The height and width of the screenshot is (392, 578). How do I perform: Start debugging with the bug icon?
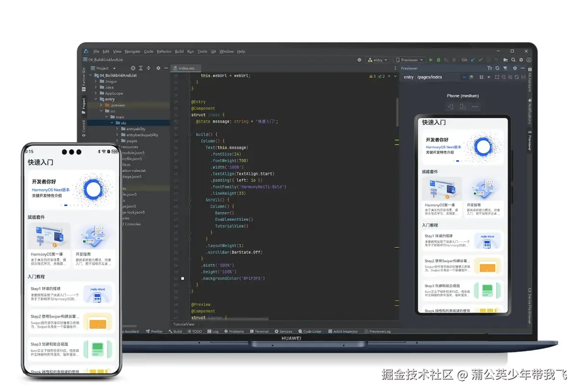click(438, 60)
